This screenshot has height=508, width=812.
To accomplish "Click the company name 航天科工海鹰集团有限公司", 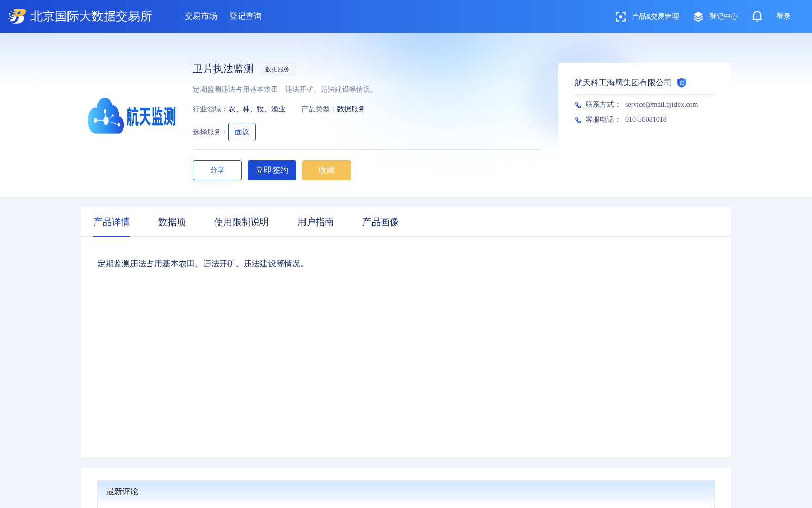I will (623, 83).
